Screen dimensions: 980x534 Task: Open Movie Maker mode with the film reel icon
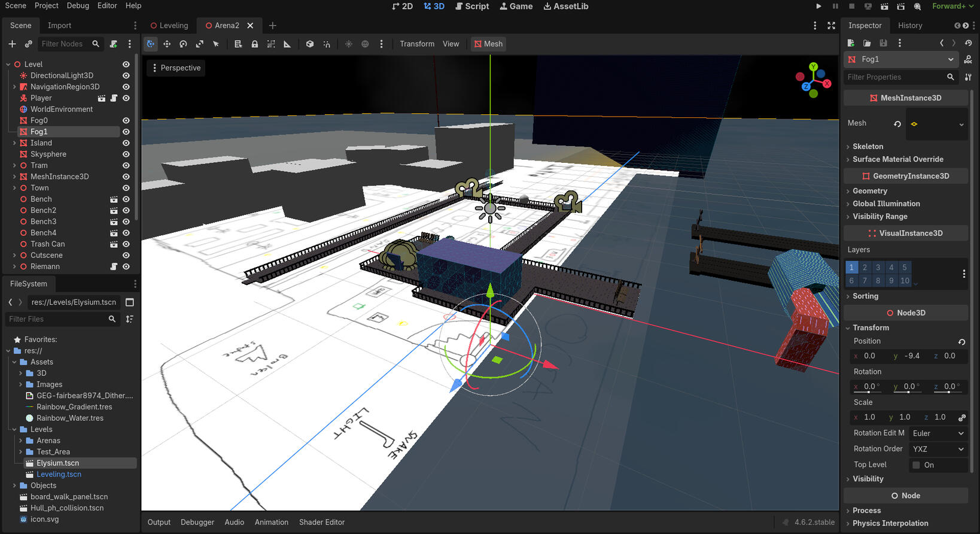(x=917, y=6)
